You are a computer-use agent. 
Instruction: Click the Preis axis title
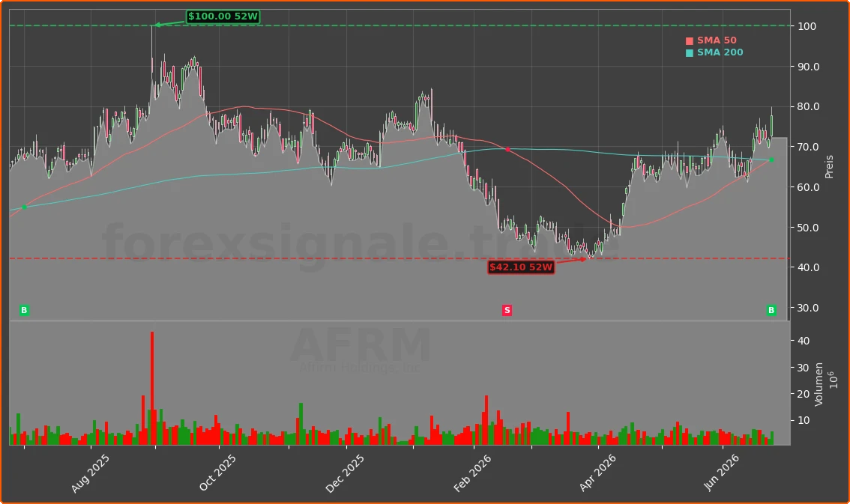[829, 167]
